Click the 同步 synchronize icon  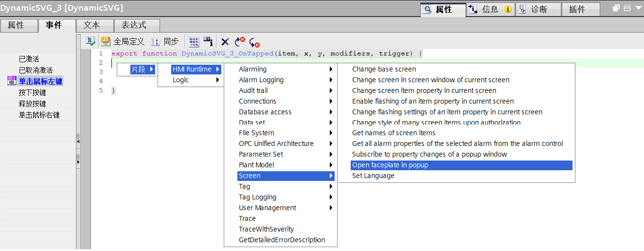click(x=155, y=42)
